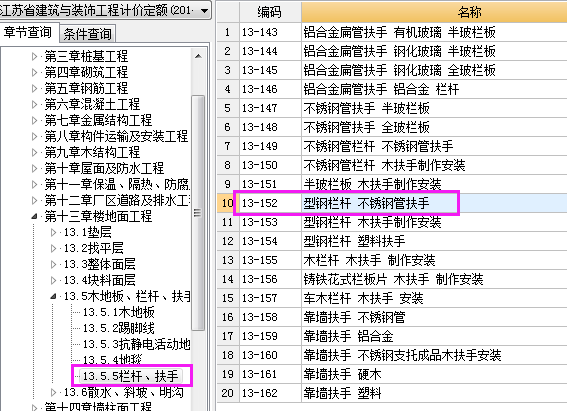Click row number 20 header
This screenshot has height=411, width=567.
coord(227,393)
